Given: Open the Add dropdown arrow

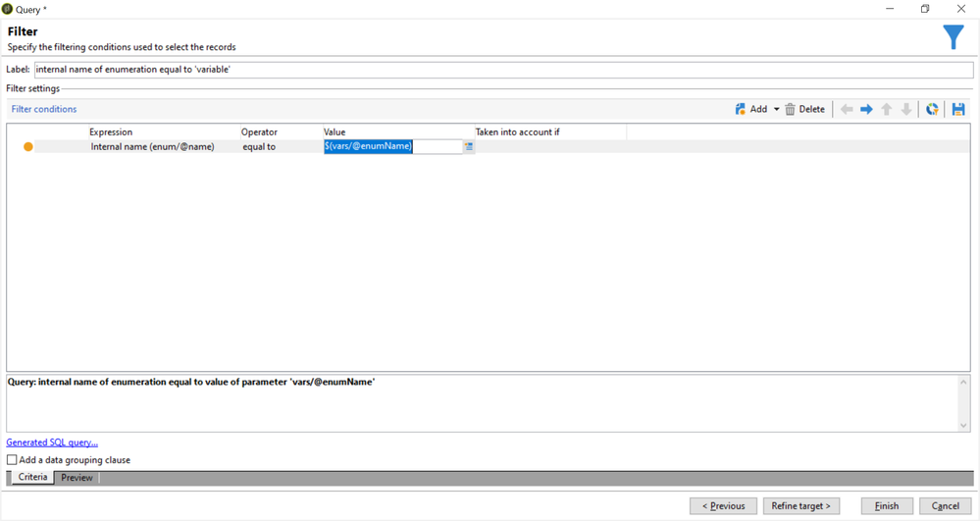Looking at the screenshot, I should click(776, 110).
